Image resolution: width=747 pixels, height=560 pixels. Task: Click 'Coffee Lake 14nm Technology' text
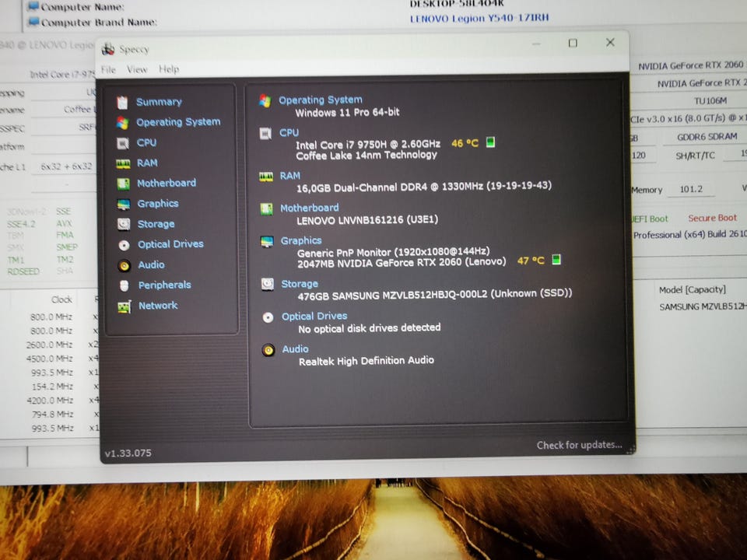tap(366, 156)
